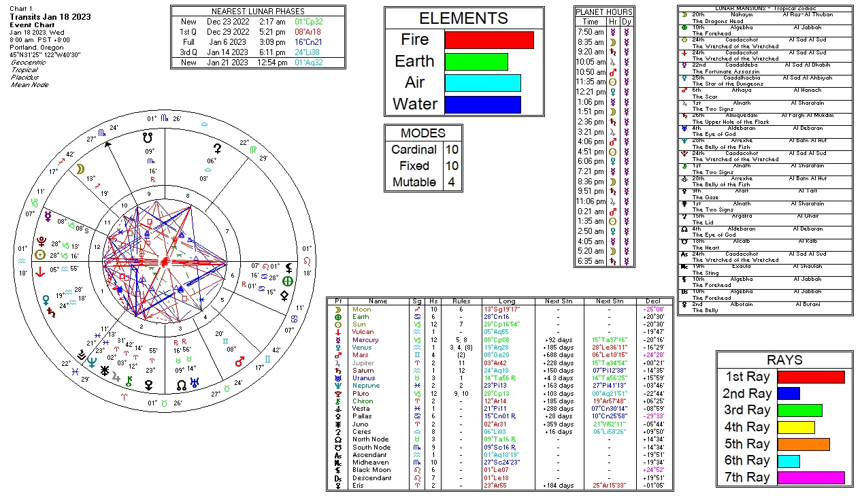The height and width of the screenshot is (504, 862).
Task: Click the Saturn glyph in the chart wheel
Action: (52, 312)
